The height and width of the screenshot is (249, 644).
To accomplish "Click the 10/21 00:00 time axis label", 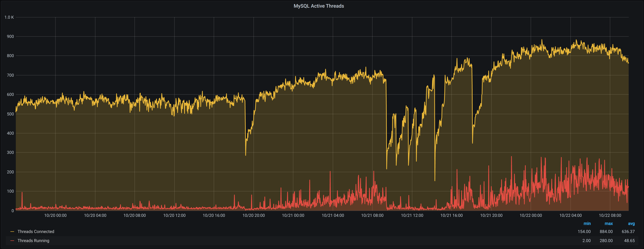I will coord(293,215).
